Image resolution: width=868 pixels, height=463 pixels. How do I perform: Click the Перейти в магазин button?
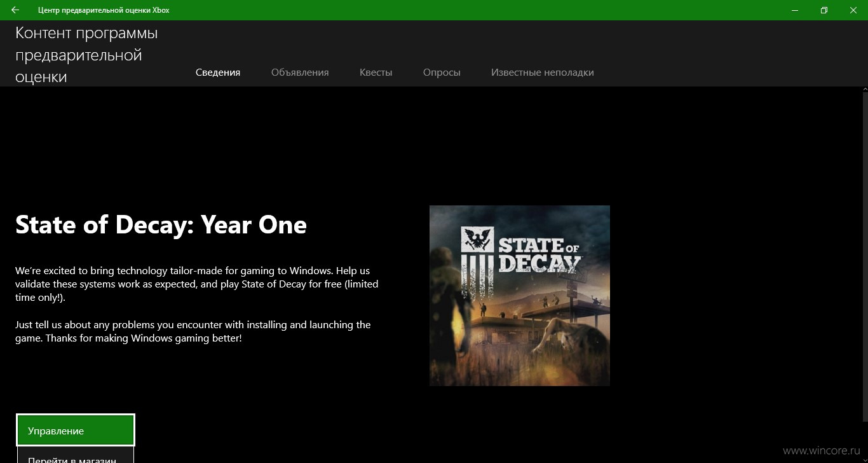pyautogui.click(x=76, y=455)
